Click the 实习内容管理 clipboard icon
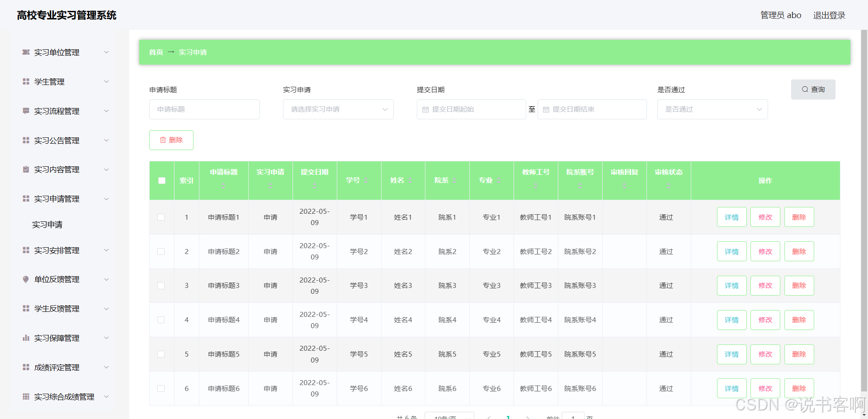Viewport: 868px width, 419px height. click(x=26, y=169)
